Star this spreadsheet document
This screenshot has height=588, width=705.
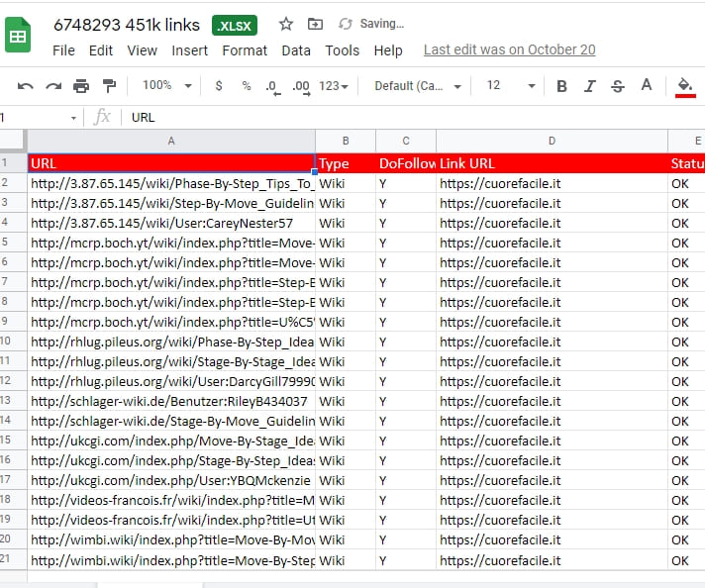(x=286, y=24)
